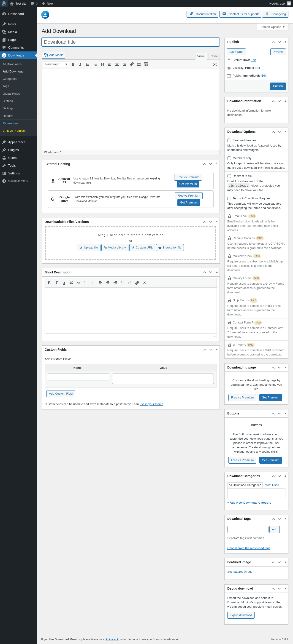
Task: Open All Downloads submenu item
Action: [x=18, y=64]
